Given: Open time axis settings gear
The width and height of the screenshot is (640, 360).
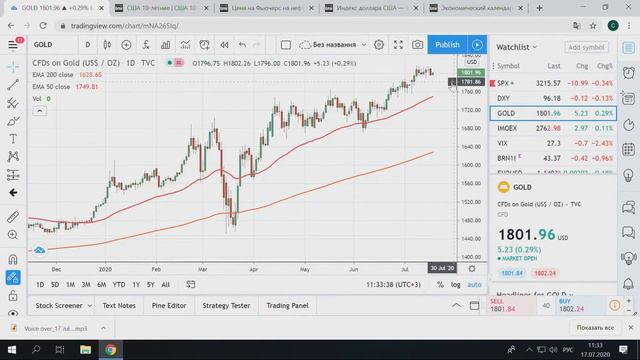Looking at the screenshot, I should coord(472,269).
